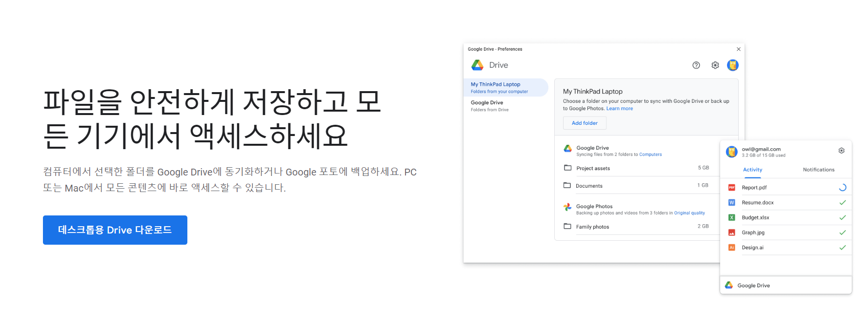Screen dimensions: 868x310
Task: Click the Google Photos pinwheel icon
Action: tap(567, 207)
